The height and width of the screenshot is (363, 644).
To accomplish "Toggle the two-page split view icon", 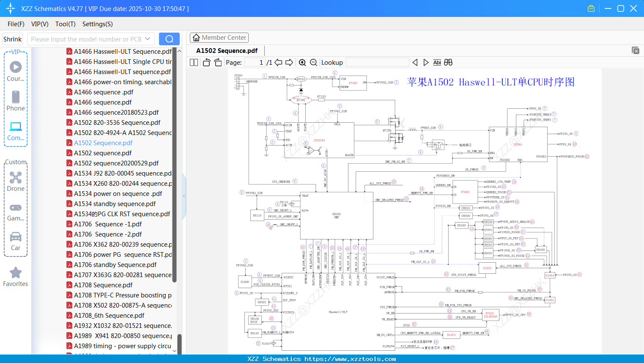I will (194, 62).
